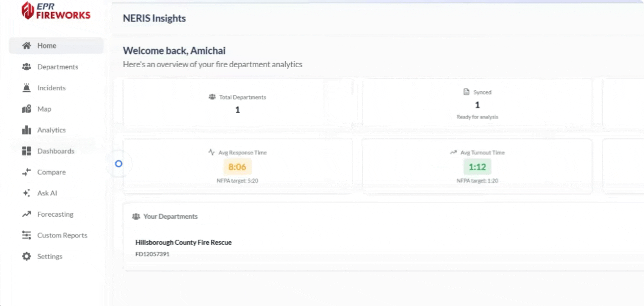Click 'NFPA target: 5:20' text

(x=237, y=181)
